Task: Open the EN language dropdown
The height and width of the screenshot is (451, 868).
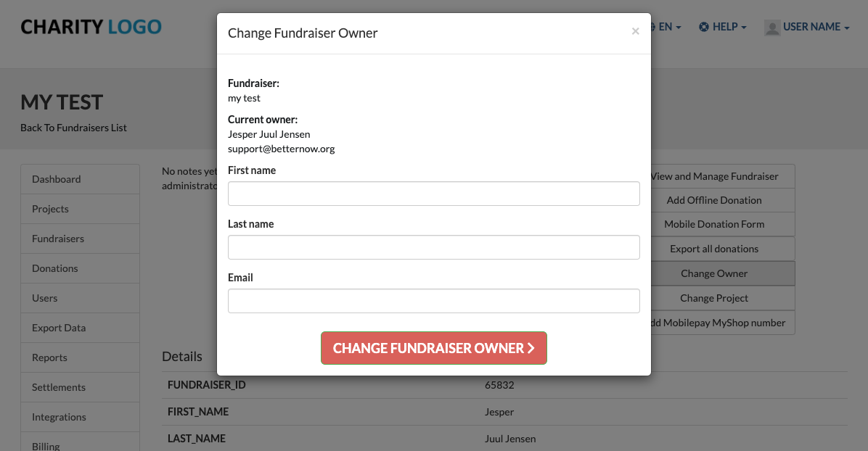Action: [667, 27]
